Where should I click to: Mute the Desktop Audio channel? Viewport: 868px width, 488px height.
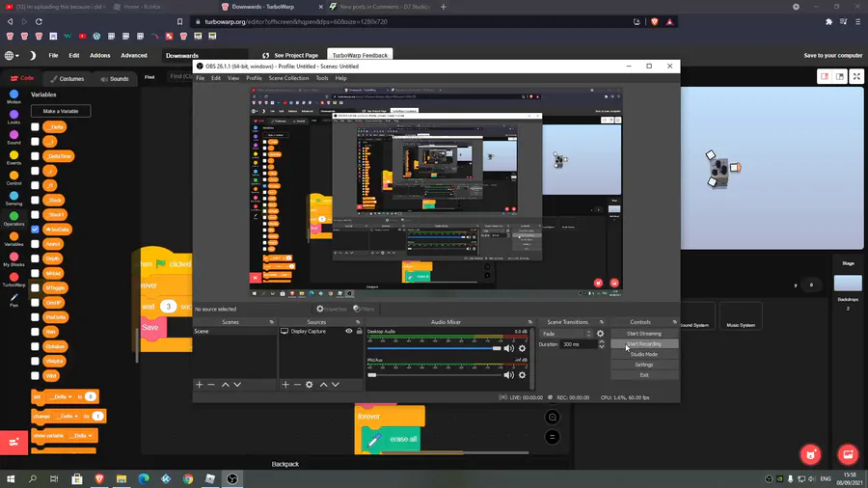coord(508,348)
